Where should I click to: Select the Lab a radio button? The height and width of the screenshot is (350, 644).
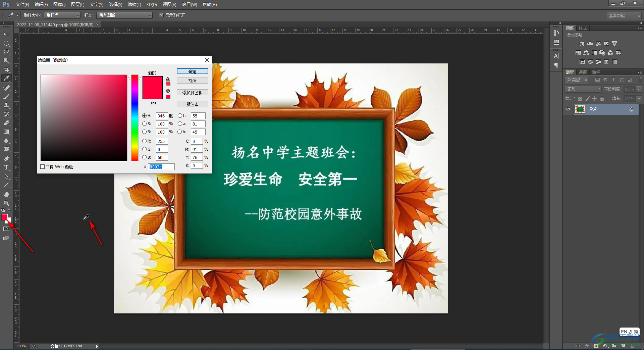click(x=180, y=124)
